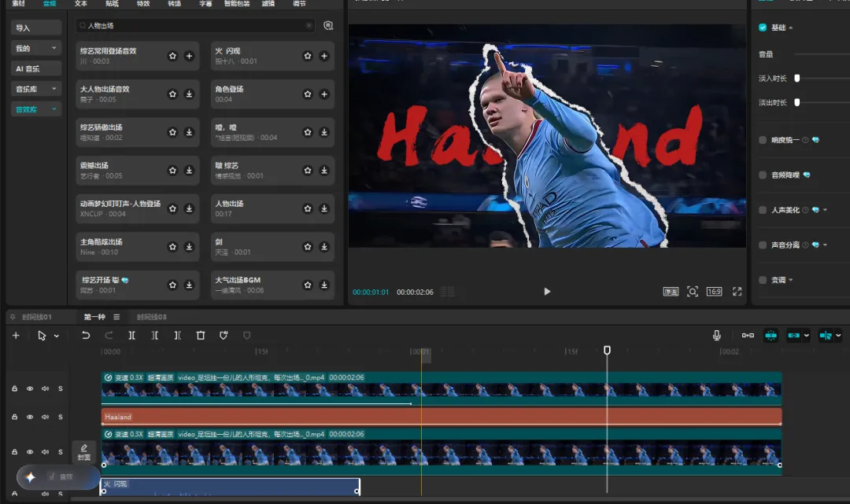This screenshot has width=850, height=504.
Task: Add a marker with the shield-flag icon
Action: 224,336
